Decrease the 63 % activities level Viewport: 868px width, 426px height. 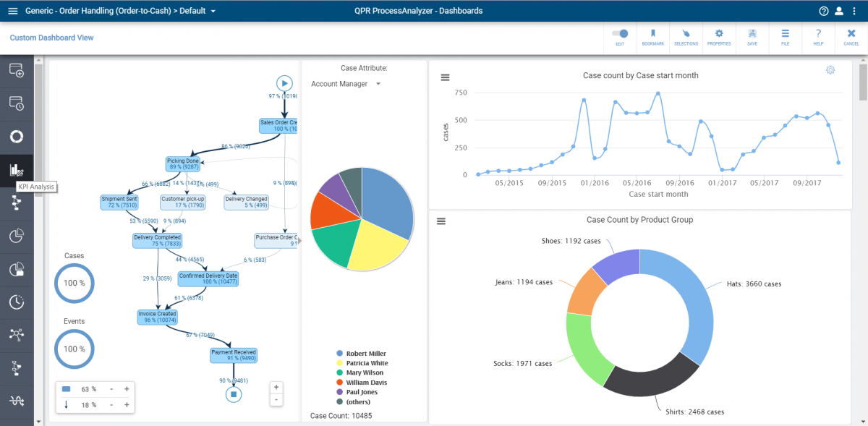pos(111,389)
